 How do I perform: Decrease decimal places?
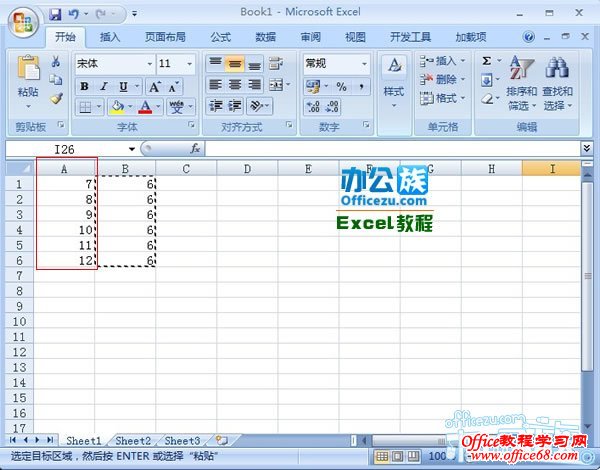(331, 106)
